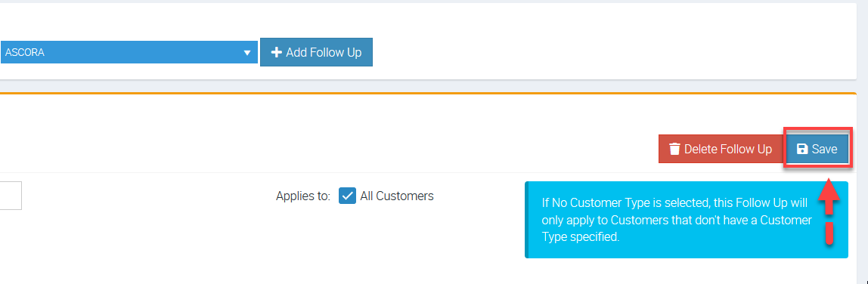Click the trash can icon on Delete button
The image size is (868, 284).
(x=674, y=150)
